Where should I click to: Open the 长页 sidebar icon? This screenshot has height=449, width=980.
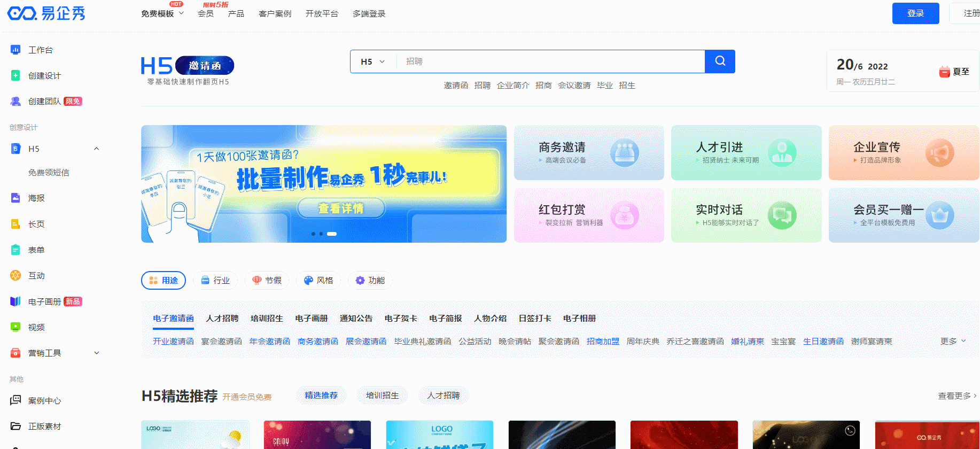click(15, 224)
